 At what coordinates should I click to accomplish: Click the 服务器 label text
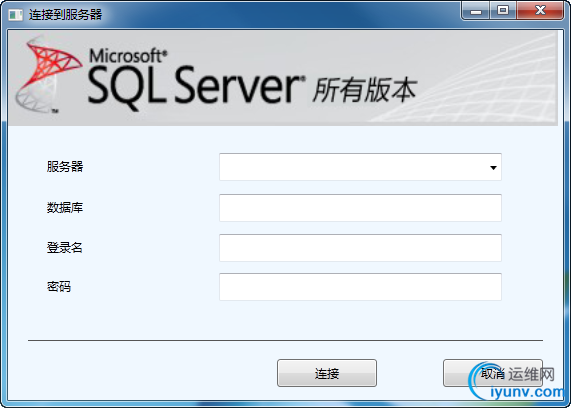point(65,167)
